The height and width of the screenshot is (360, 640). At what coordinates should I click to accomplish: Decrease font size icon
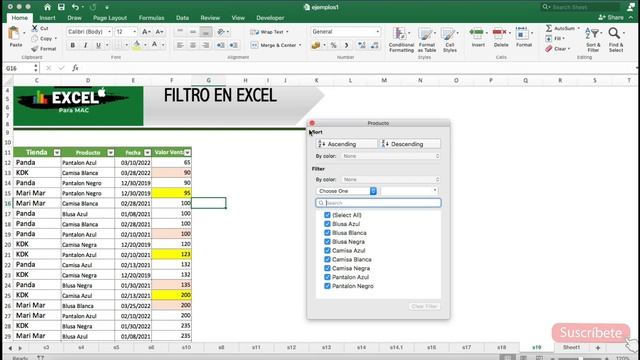pyautogui.click(x=159, y=31)
